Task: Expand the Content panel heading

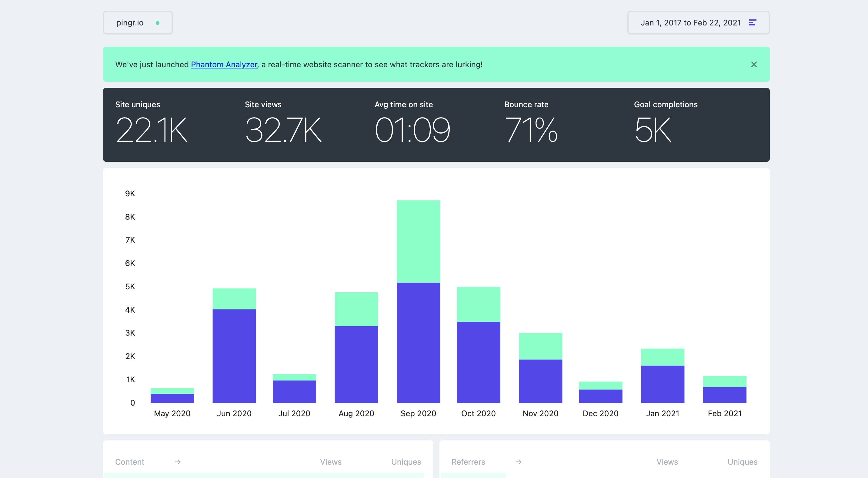Action: pos(130,462)
